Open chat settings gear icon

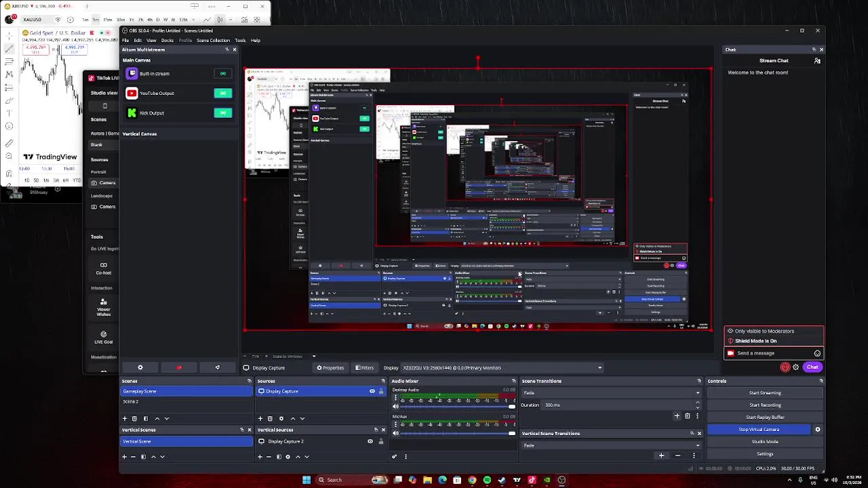tap(795, 367)
